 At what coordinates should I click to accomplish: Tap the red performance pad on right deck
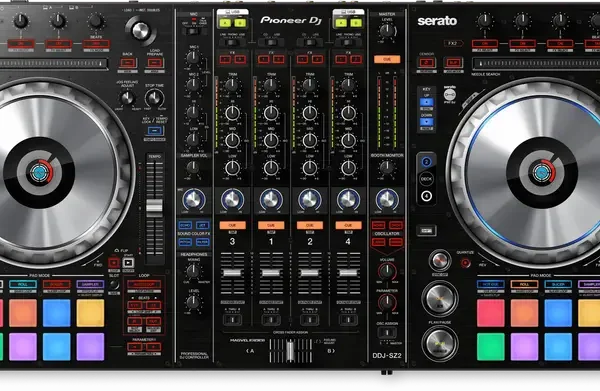[x=491, y=313]
